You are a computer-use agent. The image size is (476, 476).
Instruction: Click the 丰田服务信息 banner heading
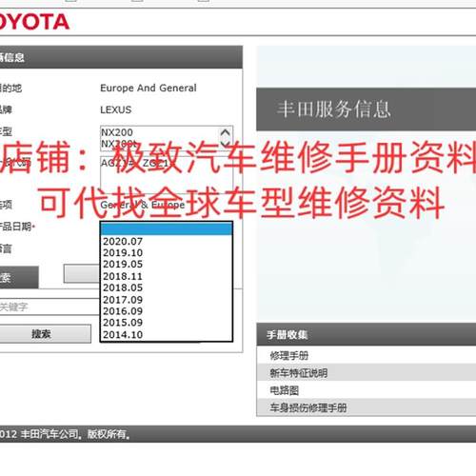point(333,109)
